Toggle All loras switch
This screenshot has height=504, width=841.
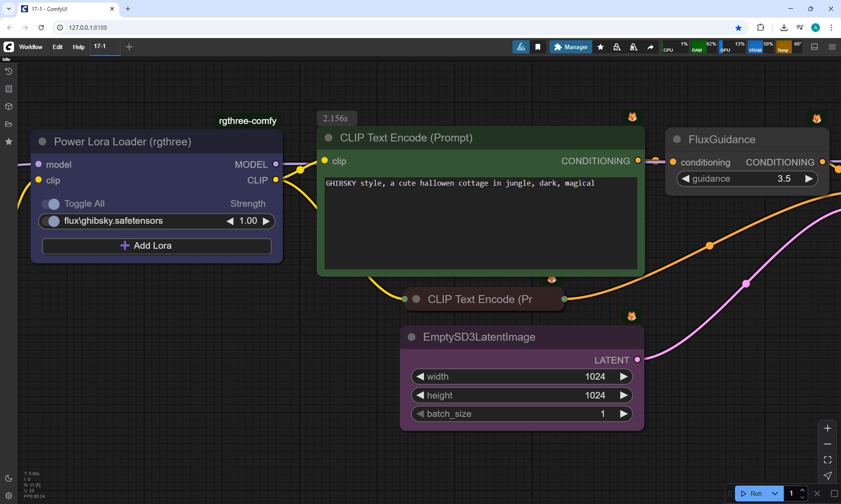coord(51,204)
